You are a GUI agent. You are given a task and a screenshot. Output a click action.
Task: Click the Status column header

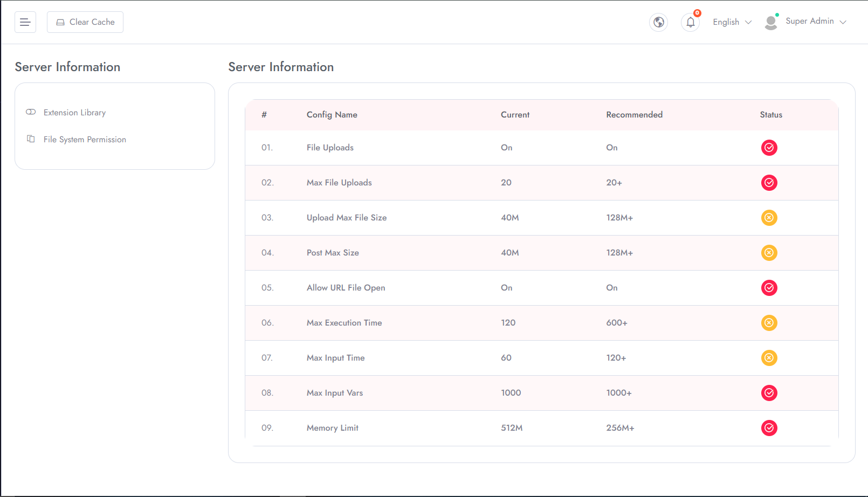pyautogui.click(x=770, y=115)
